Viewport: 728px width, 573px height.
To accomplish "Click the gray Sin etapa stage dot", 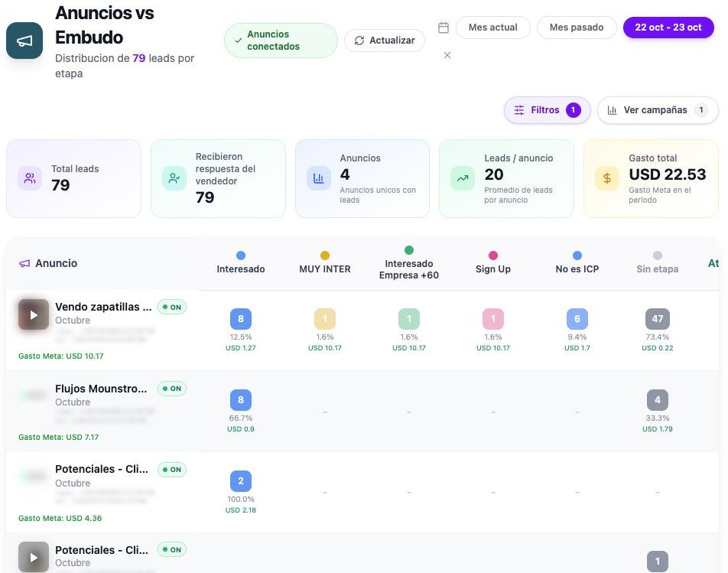I will (658, 256).
